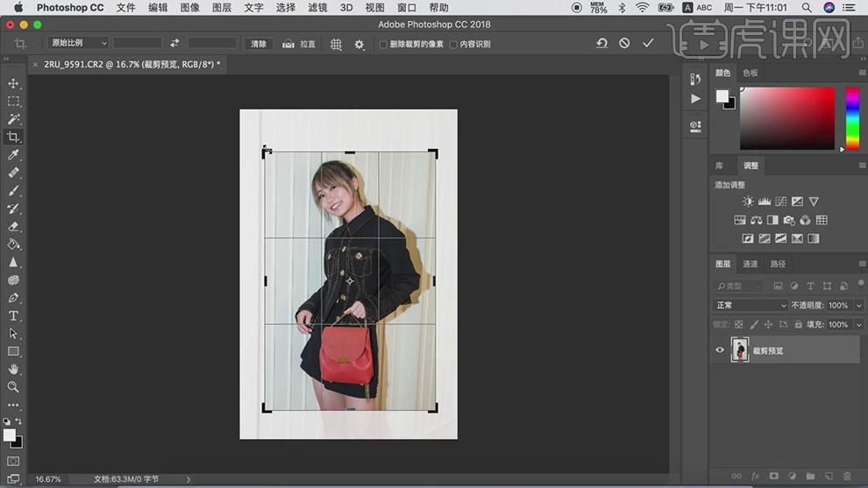Toggle the layer filter on/off switch
Image resolution: width=868 pixels, height=488 pixels.
click(x=861, y=283)
